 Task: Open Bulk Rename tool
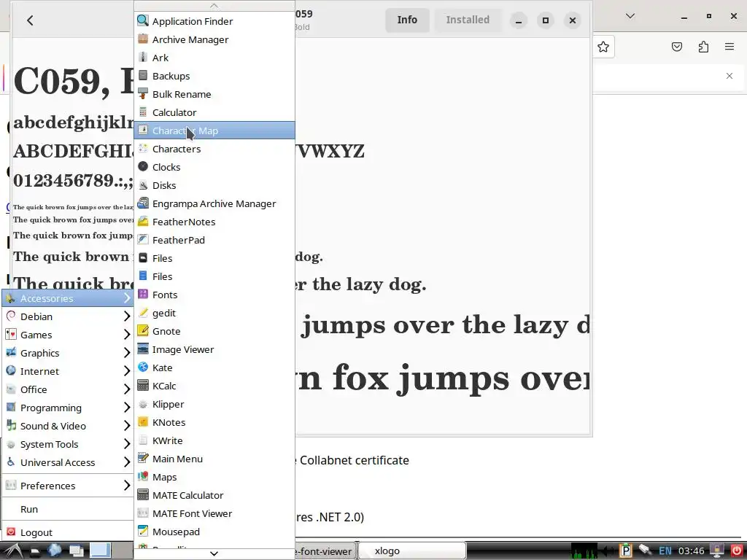[x=214, y=94]
